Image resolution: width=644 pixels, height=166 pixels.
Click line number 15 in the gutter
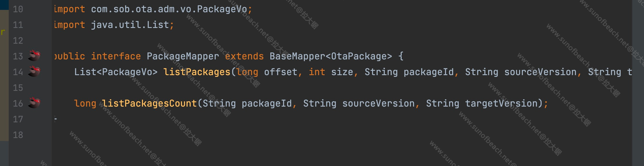point(18,88)
